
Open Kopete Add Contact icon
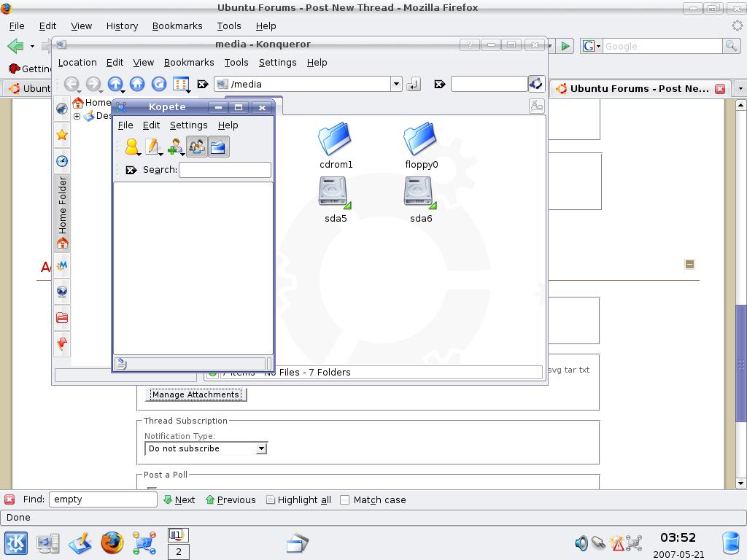pyautogui.click(x=174, y=147)
